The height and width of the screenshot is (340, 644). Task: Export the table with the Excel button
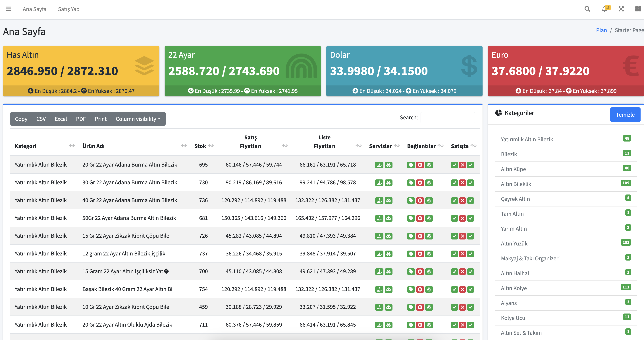pyautogui.click(x=61, y=119)
